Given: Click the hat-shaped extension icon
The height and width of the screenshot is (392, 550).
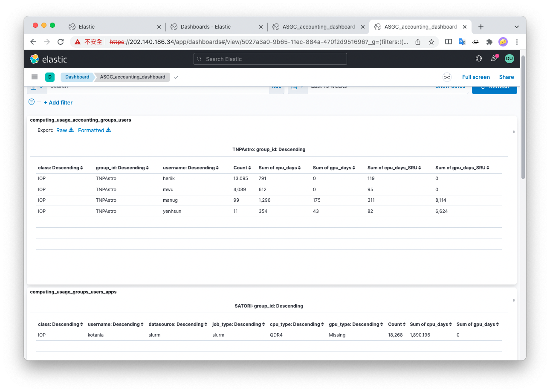Looking at the screenshot, I should [x=476, y=42].
